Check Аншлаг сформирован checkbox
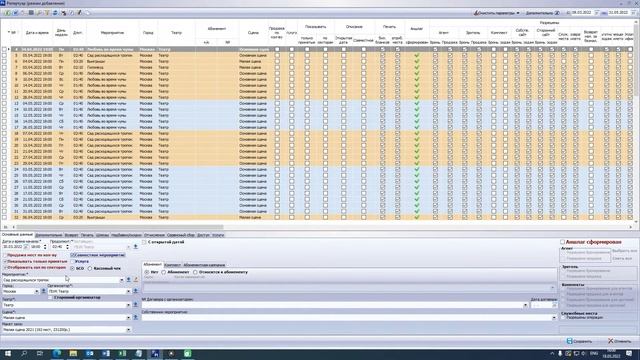 click(x=562, y=242)
